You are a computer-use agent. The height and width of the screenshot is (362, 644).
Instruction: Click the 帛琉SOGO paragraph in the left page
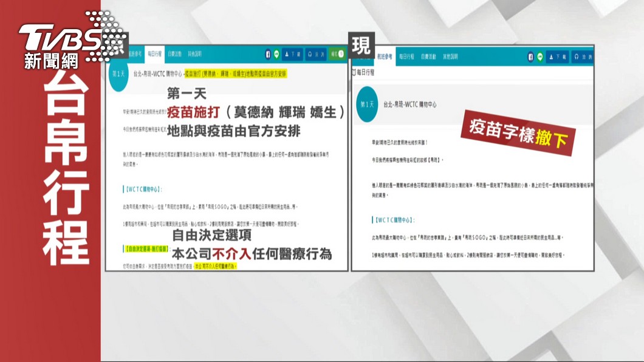click(210, 207)
